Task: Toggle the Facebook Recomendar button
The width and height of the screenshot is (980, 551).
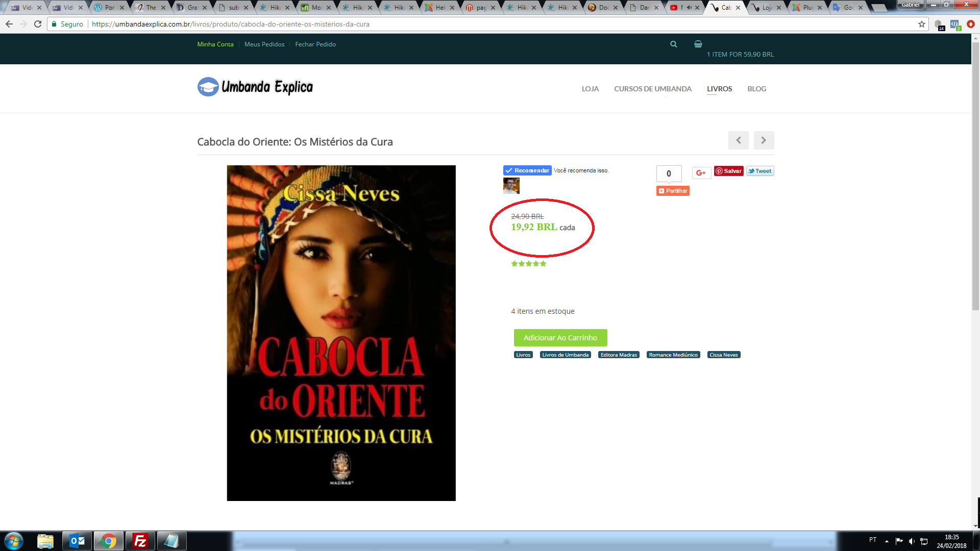Action: (527, 170)
